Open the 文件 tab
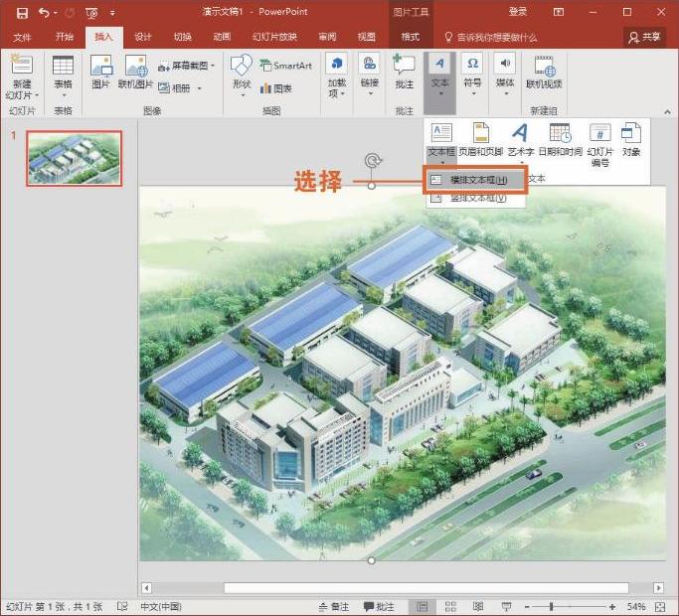Viewport: 679px width, 616px height. (x=22, y=37)
